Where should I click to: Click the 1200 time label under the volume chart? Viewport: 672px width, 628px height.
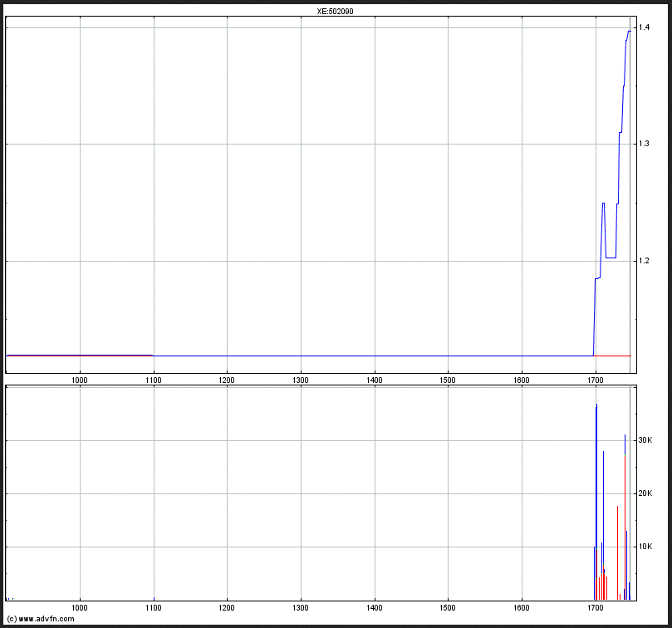click(x=227, y=608)
